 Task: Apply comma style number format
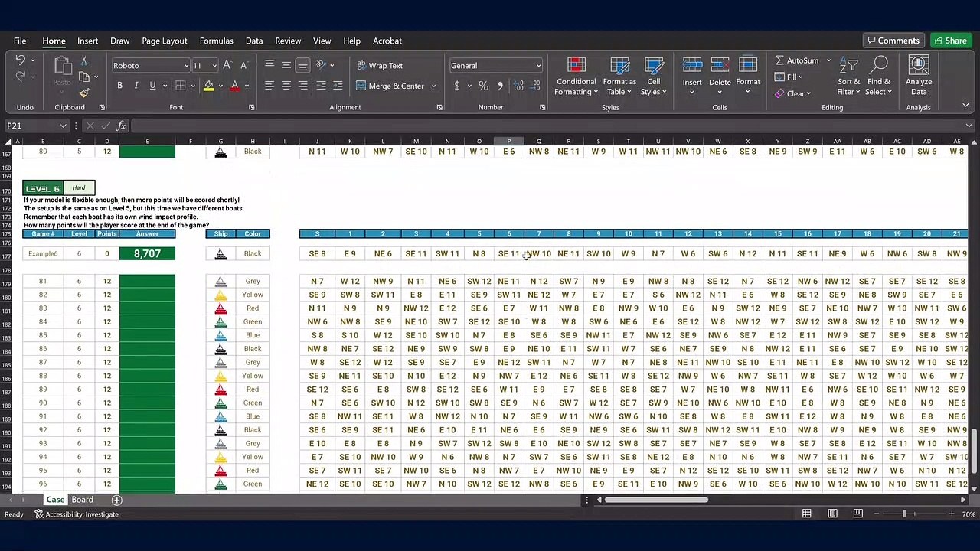pos(500,86)
